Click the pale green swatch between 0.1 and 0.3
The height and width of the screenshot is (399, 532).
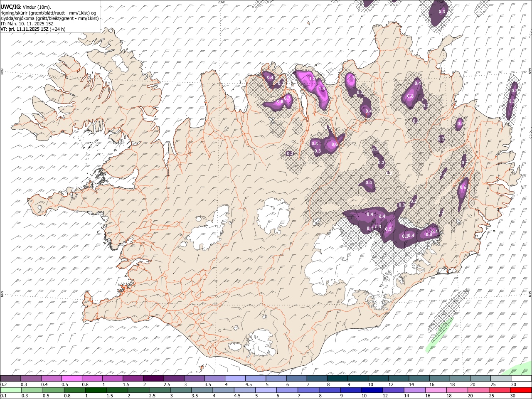point(11,390)
